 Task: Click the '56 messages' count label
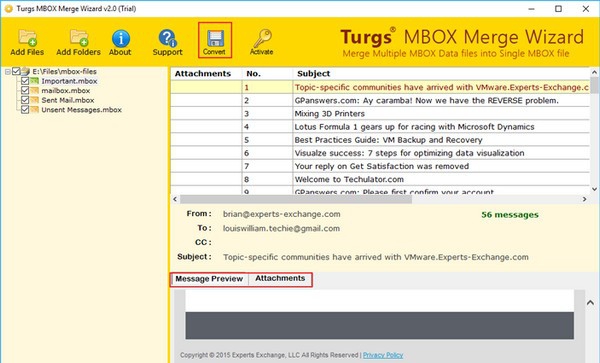pyautogui.click(x=510, y=215)
